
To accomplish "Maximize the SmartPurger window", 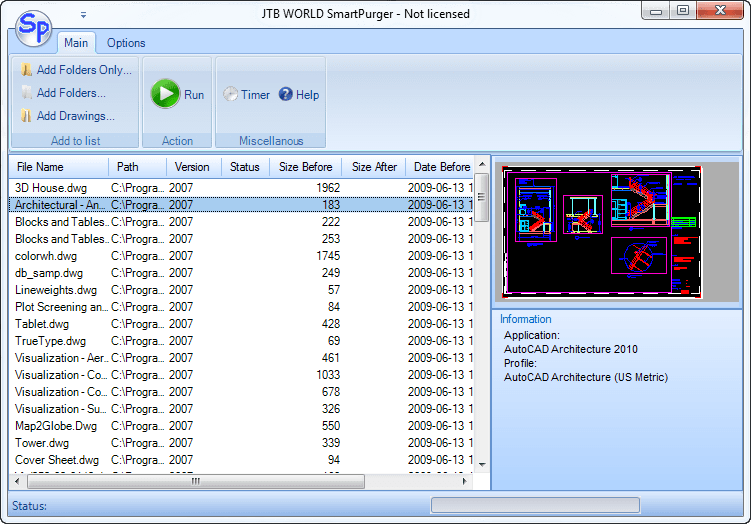I will (683, 11).
